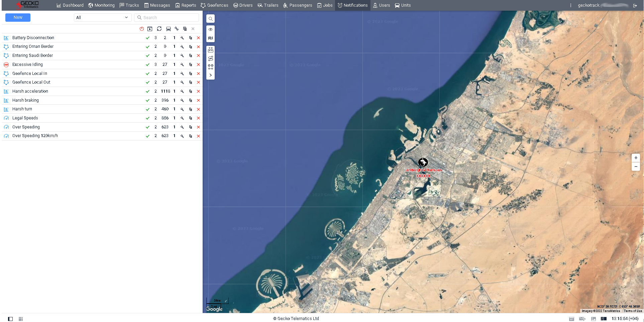The image size is (644, 322).
Task: Open the All filter dropdown
Action: tap(102, 17)
